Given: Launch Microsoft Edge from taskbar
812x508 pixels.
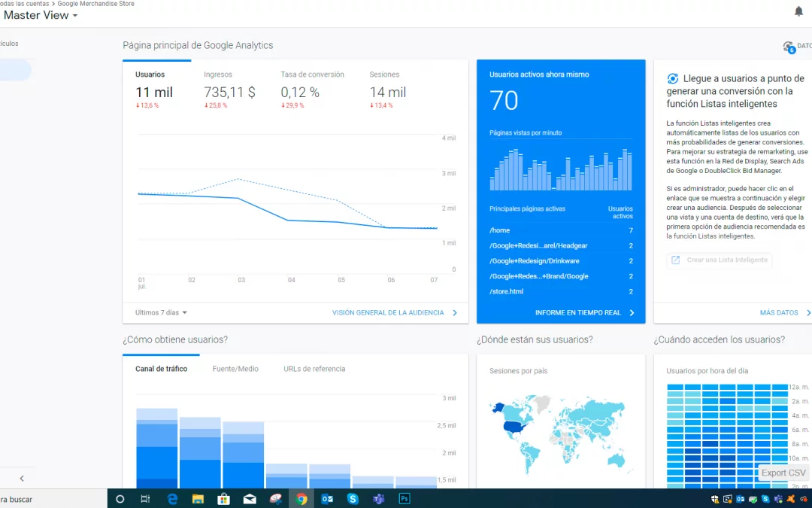Looking at the screenshot, I should [172, 499].
